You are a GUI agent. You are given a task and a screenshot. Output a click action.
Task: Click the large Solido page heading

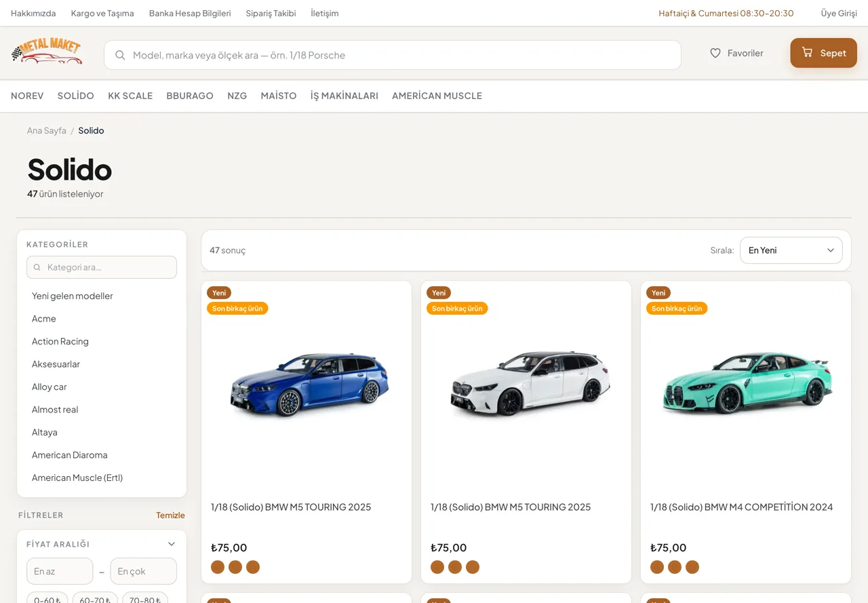click(70, 170)
